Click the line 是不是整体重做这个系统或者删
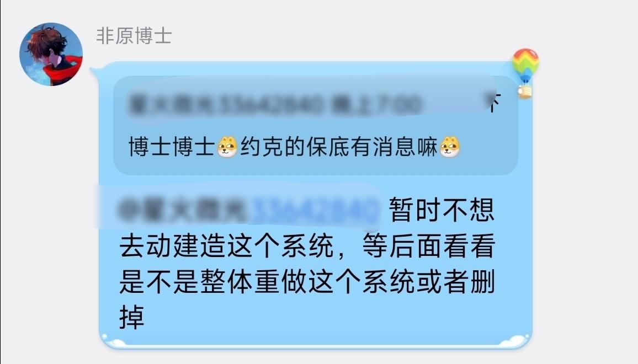This screenshot has height=364, width=638. [x=307, y=281]
